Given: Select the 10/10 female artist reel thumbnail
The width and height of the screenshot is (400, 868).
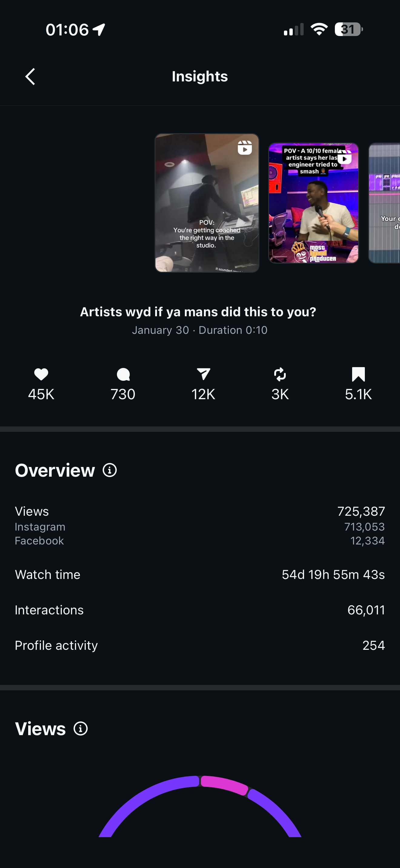Looking at the screenshot, I should 313,203.
